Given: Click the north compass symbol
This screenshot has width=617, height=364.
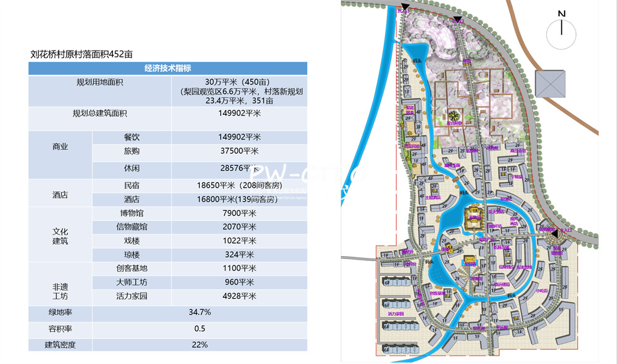Looking at the screenshot, I should coord(561,29).
